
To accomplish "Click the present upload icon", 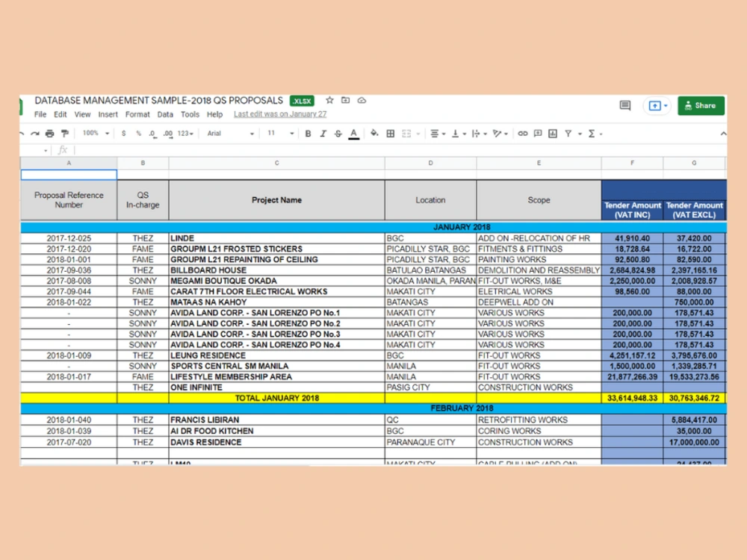I will coord(655,106).
